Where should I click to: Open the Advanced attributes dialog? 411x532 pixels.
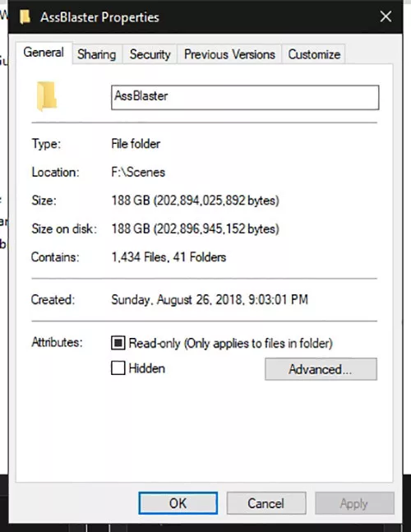[321, 369]
